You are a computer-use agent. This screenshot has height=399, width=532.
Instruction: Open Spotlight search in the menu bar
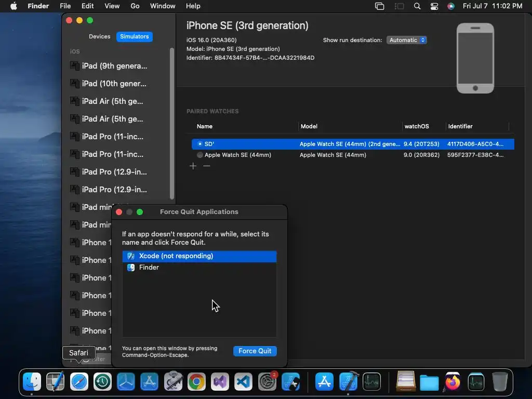point(417,6)
